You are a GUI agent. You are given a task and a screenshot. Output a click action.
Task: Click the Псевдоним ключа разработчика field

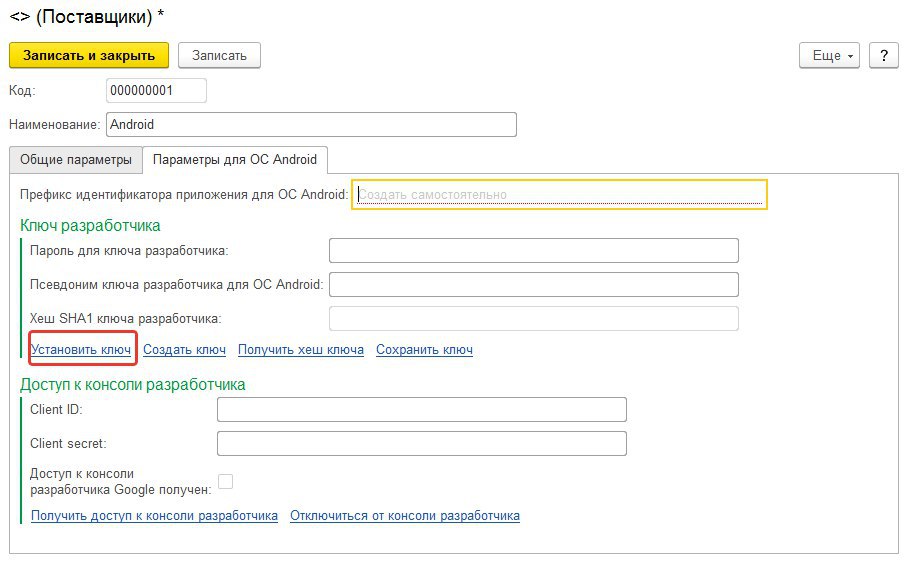click(534, 284)
